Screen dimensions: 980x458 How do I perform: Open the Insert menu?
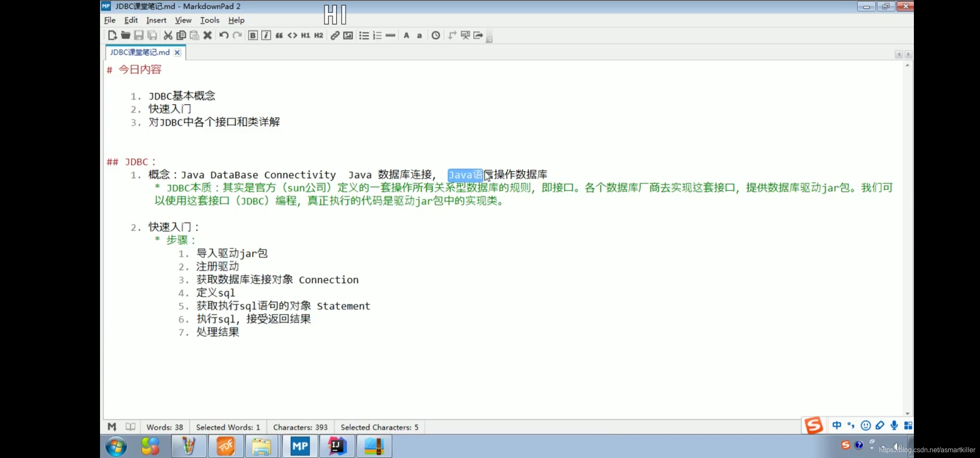pyautogui.click(x=156, y=20)
